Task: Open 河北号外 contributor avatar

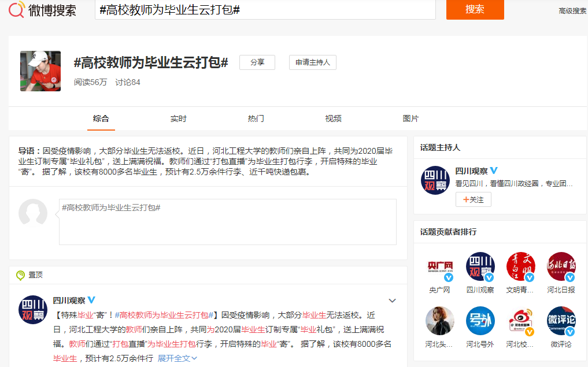Action: 480,321
